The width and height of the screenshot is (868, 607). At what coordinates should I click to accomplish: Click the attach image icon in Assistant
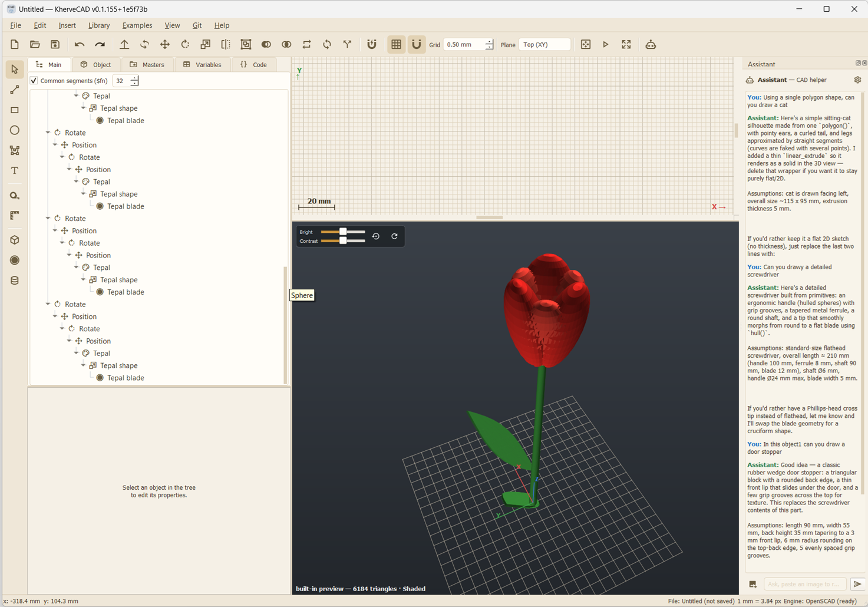753,584
